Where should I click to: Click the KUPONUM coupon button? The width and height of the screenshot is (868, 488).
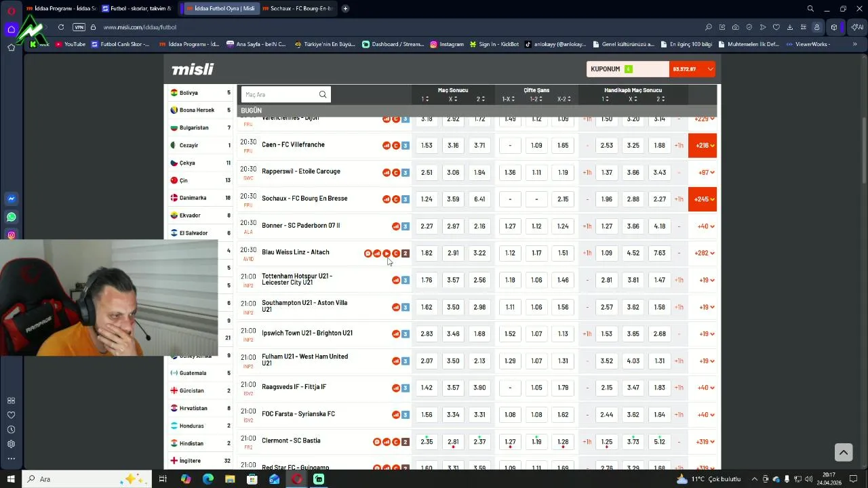(x=628, y=69)
